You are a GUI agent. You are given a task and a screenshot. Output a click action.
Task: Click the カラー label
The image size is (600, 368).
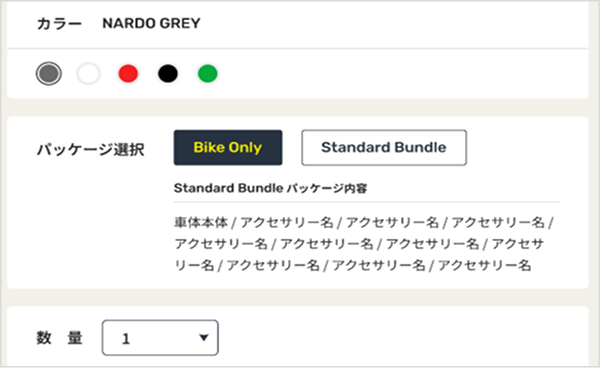tap(59, 24)
